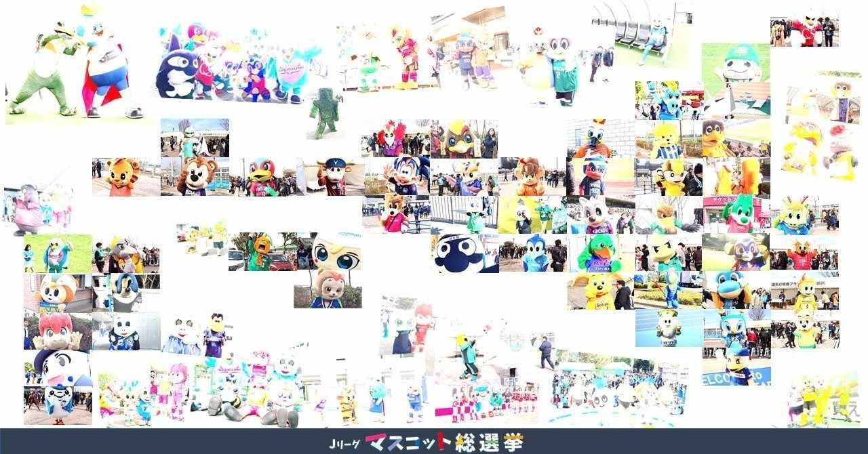Click yellow mascot in Sotryo shirt photo

pos(601,291)
